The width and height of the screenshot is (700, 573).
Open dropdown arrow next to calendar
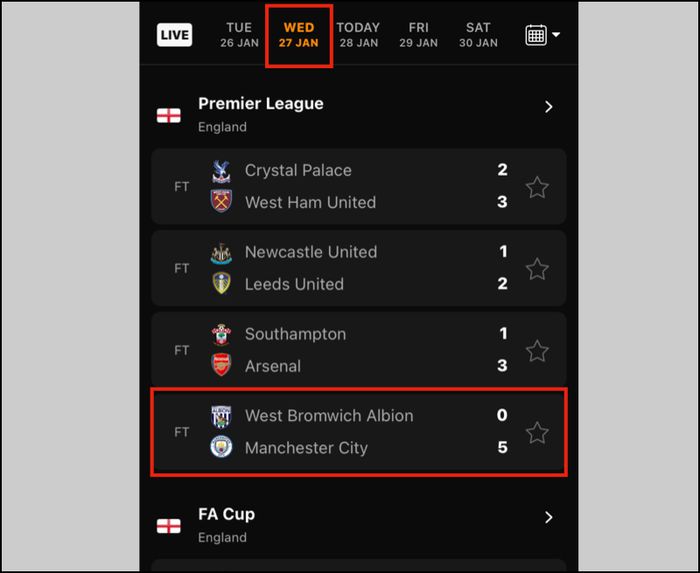pos(556,34)
